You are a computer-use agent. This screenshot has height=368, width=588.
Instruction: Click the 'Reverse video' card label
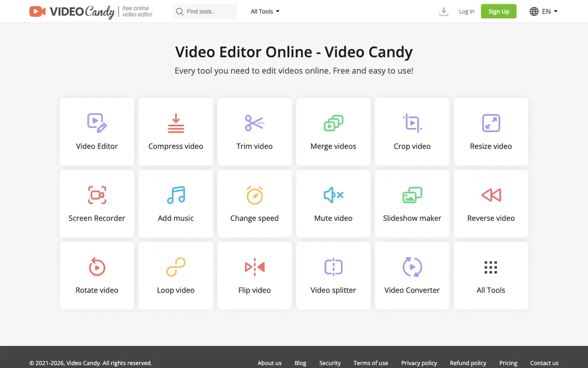pos(491,218)
